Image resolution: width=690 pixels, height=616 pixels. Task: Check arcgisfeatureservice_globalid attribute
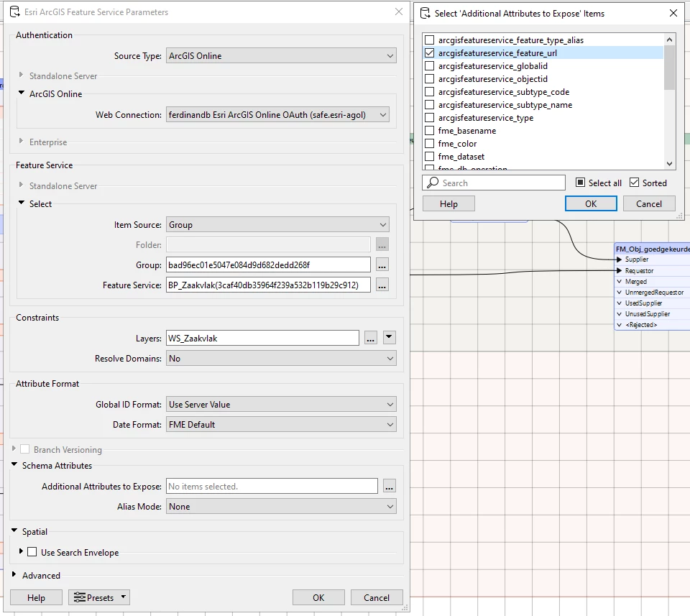tap(430, 66)
